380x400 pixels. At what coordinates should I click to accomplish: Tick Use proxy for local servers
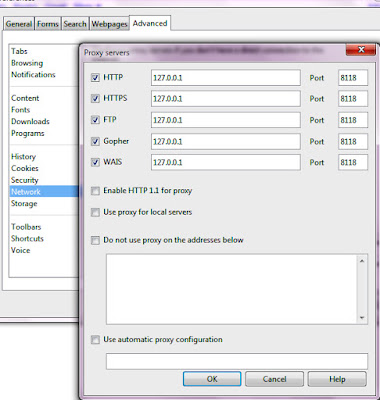(x=95, y=212)
